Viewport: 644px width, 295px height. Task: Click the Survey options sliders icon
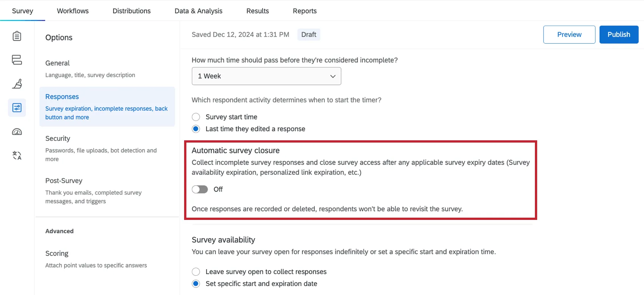click(17, 108)
